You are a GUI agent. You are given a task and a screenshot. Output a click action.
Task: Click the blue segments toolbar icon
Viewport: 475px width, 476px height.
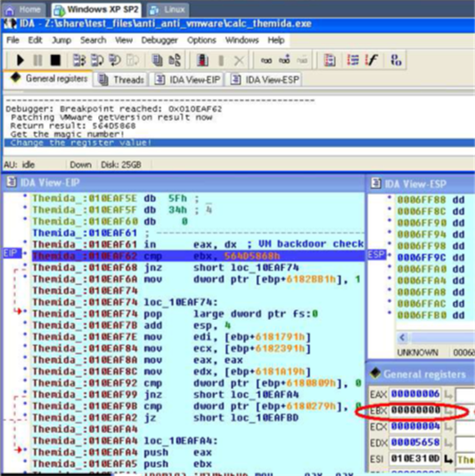click(396, 60)
